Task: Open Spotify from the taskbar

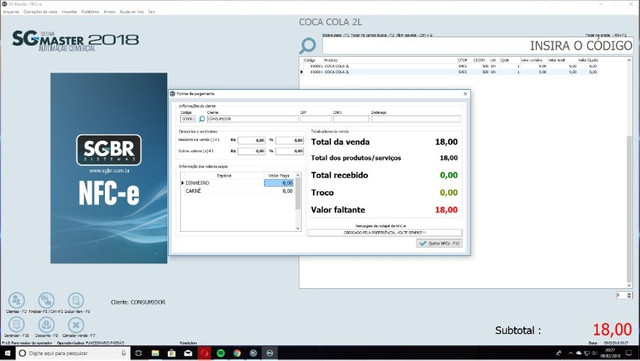Action: click(221, 353)
